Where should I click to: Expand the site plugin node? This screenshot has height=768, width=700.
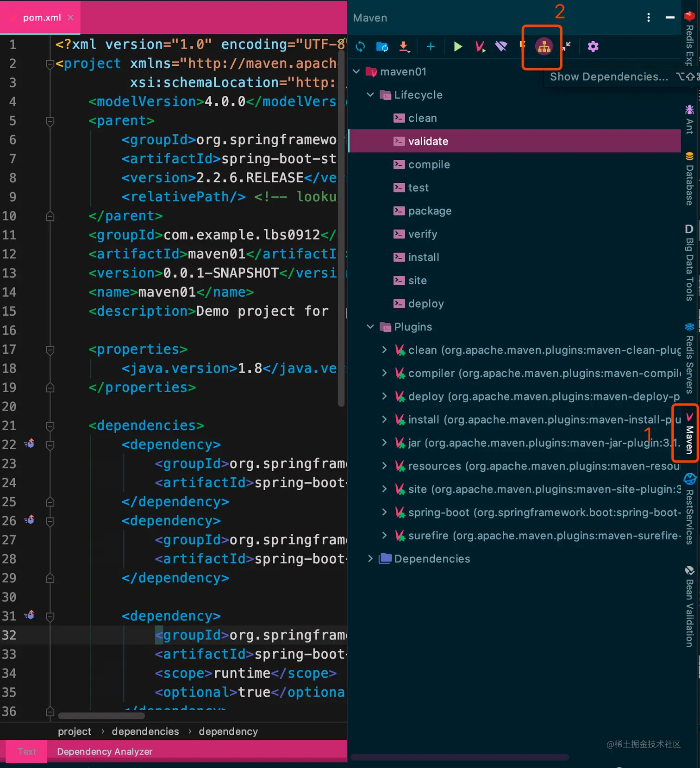pos(384,489)
